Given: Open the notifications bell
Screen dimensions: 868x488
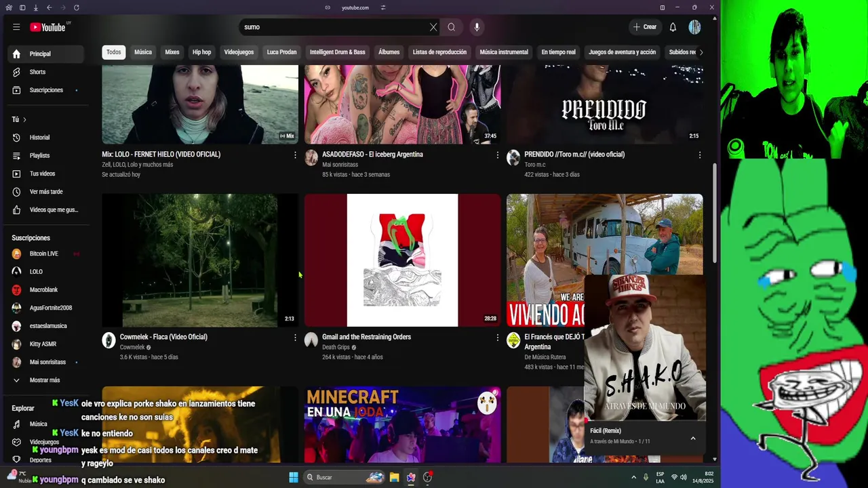Looking at the screenshot, I should (673, 27).
